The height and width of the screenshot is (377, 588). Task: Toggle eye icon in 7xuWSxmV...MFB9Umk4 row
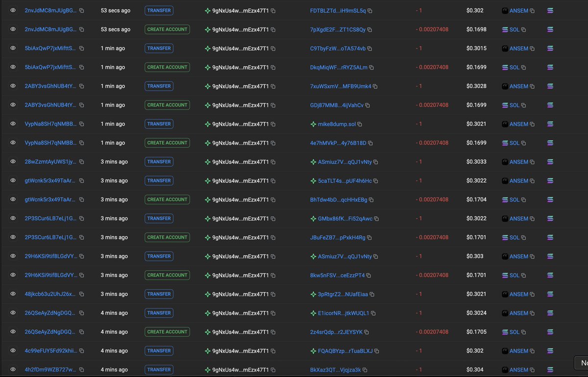click(13, 86)
